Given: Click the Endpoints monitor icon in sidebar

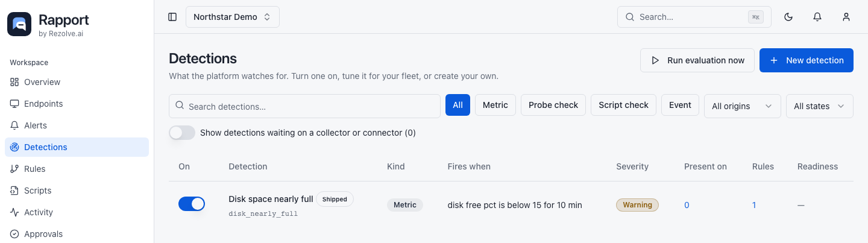Looking at the screenshot, I should click(14, 104).
